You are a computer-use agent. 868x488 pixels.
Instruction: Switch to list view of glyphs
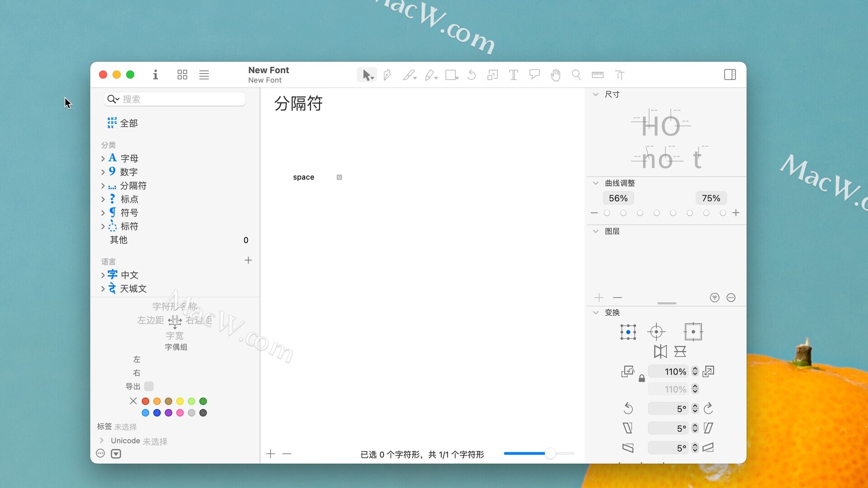pos(204,75)
